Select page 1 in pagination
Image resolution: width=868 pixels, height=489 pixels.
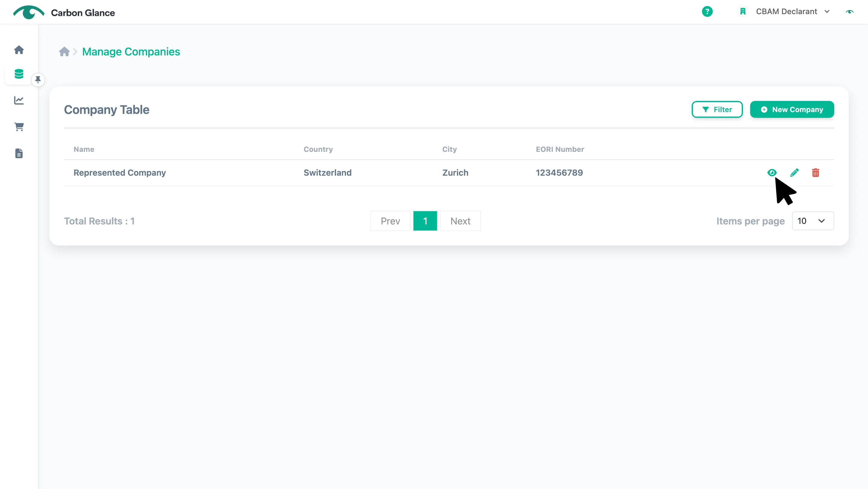click(x=425, y=221)
